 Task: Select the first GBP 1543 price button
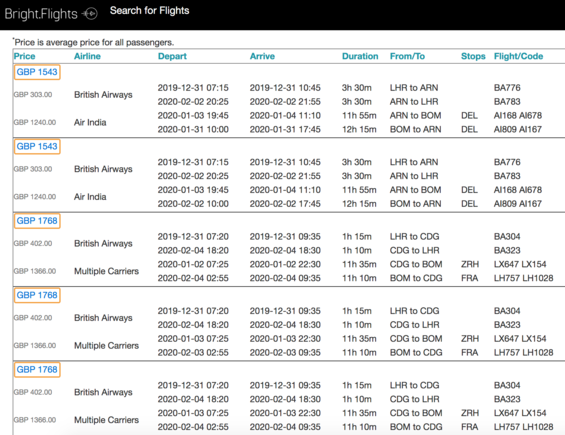(x=37, y=72)
